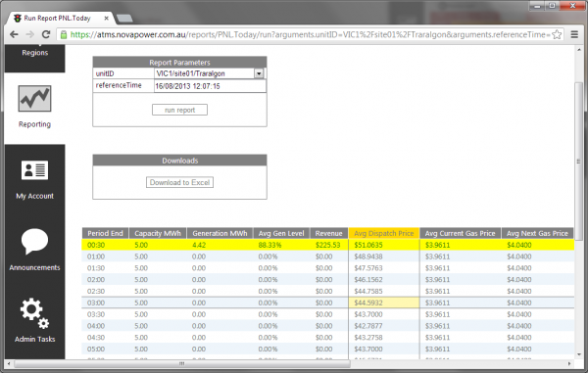
Task: Click the green padlock security icon
Action: pyautogui.click(x=64, y=34)
